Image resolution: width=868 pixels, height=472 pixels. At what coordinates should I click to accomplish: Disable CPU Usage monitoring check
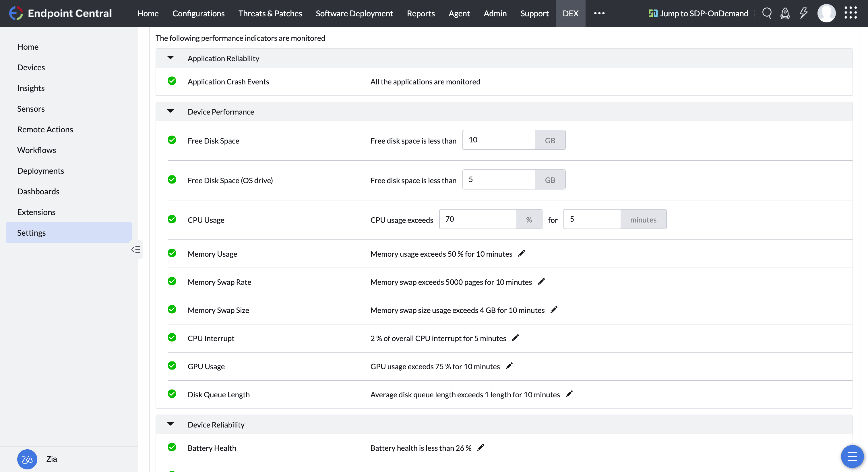pos(172,219)
